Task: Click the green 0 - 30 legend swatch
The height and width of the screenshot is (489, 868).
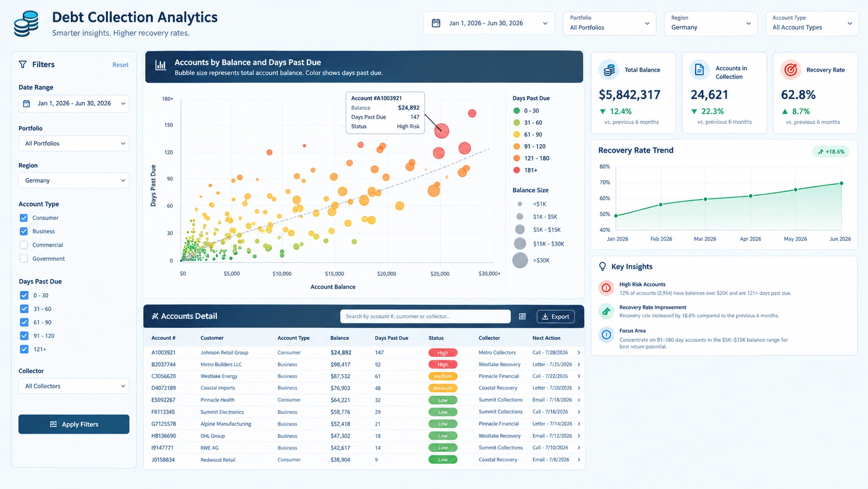Action: coord(517,111)
